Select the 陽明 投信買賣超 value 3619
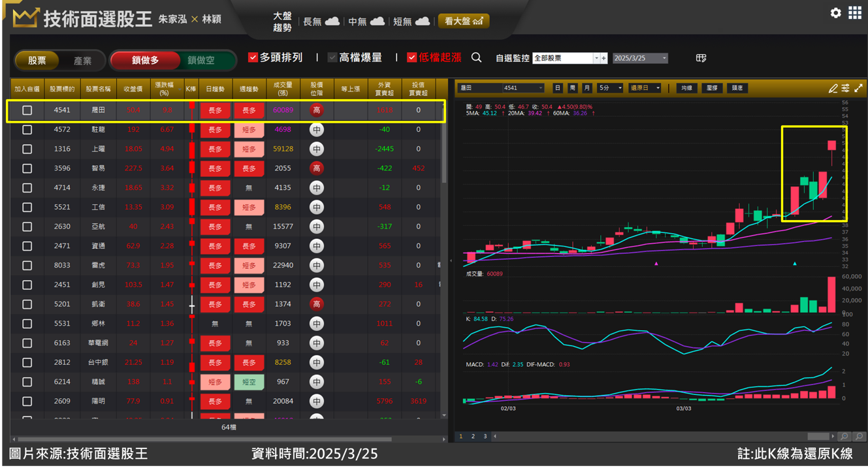This screenshot has height=470, width=868. [419, 401]
